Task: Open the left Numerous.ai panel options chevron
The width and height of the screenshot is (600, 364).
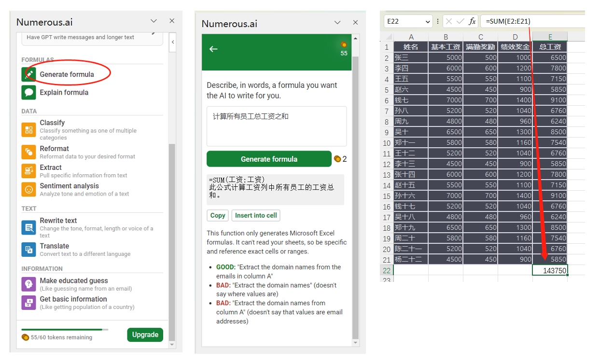Action: (x=153, y=21)
